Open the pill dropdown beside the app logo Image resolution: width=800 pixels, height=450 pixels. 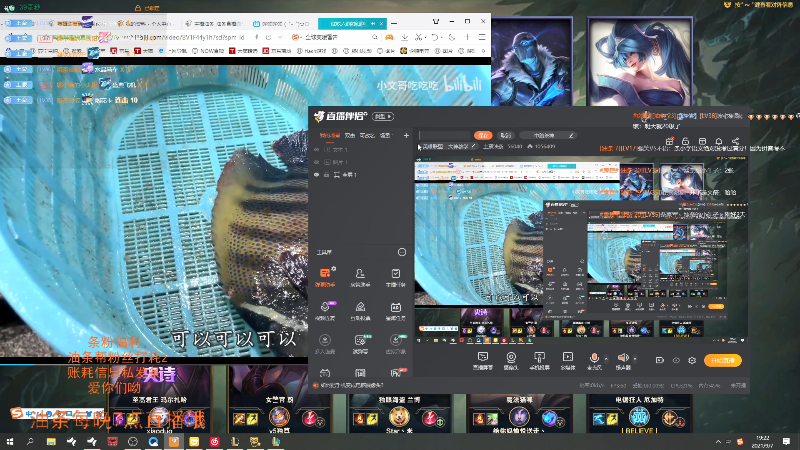coord(383,116)
